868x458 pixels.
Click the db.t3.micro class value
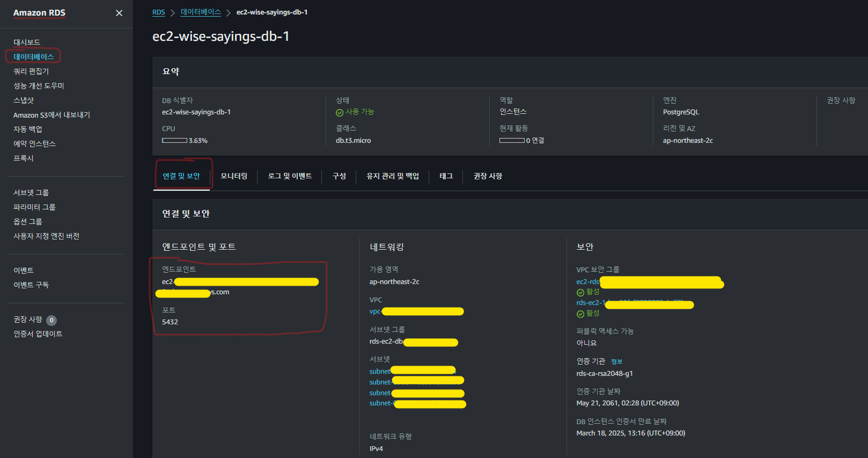tap(354, 140)
